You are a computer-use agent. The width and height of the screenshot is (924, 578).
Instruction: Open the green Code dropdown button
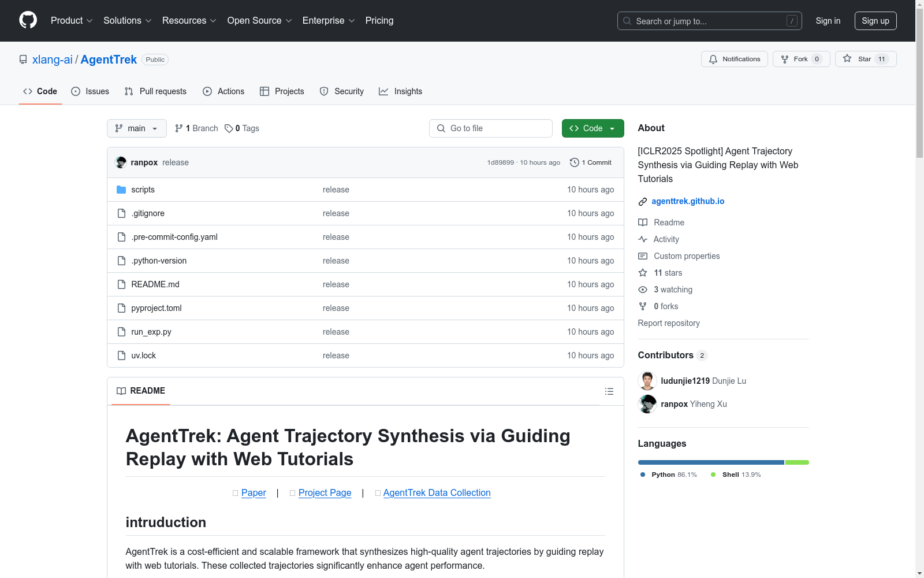pyautogui.click(x=593, y=128)
